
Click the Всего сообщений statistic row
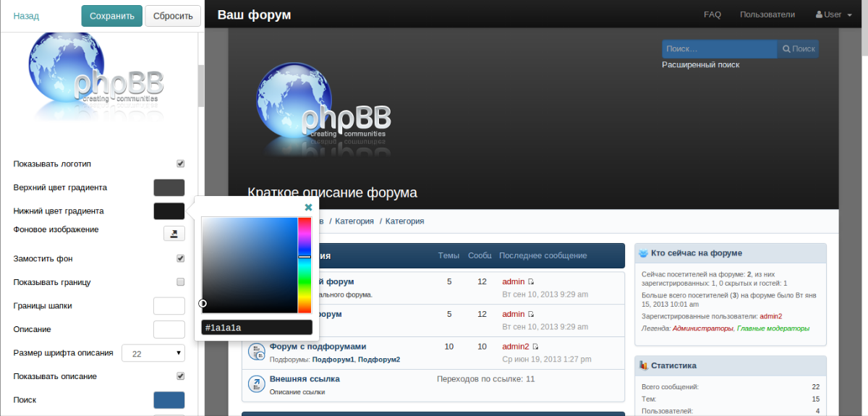pyautogui.click(x=731, y=387)
